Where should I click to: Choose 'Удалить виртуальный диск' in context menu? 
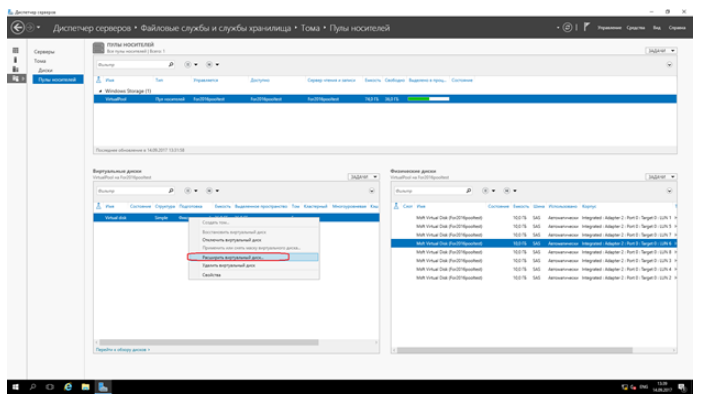pyautogui.click(x=230, y=266)
